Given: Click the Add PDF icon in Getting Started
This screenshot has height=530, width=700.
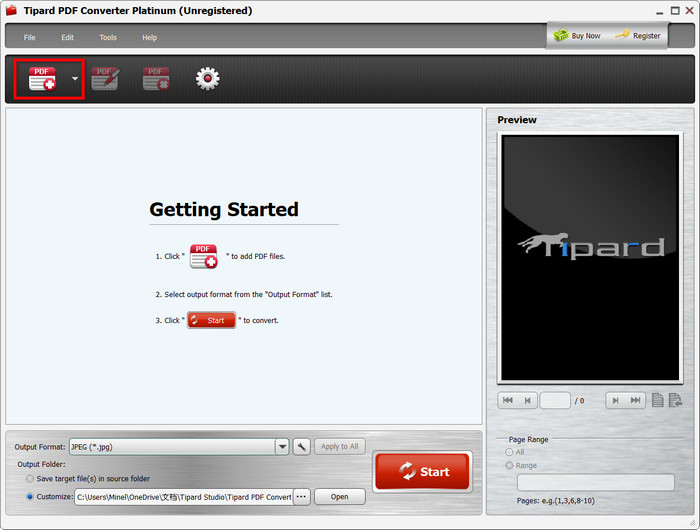Looking at the screenshot, I should pyautogui.click(x=204, y=256).
